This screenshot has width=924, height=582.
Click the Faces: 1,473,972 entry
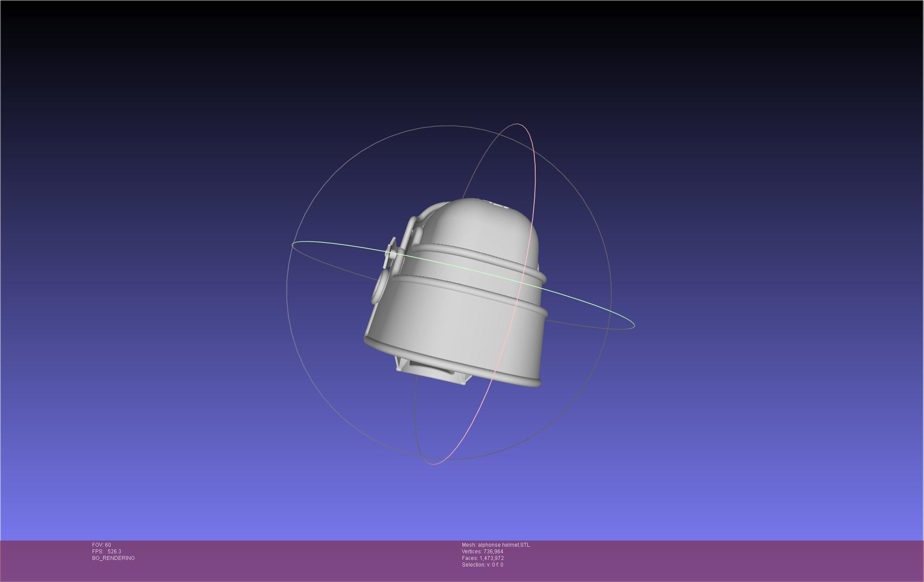click(x=483, y=558)
